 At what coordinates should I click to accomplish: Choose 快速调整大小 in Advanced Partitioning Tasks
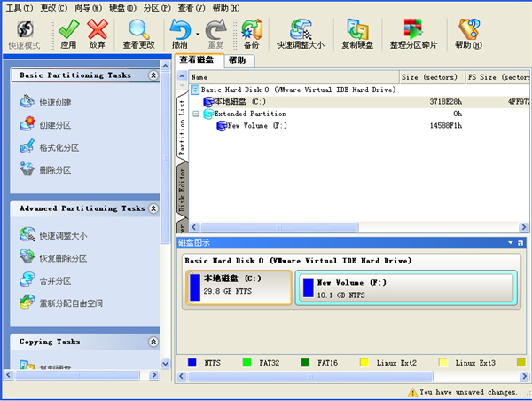pos(53,235)
